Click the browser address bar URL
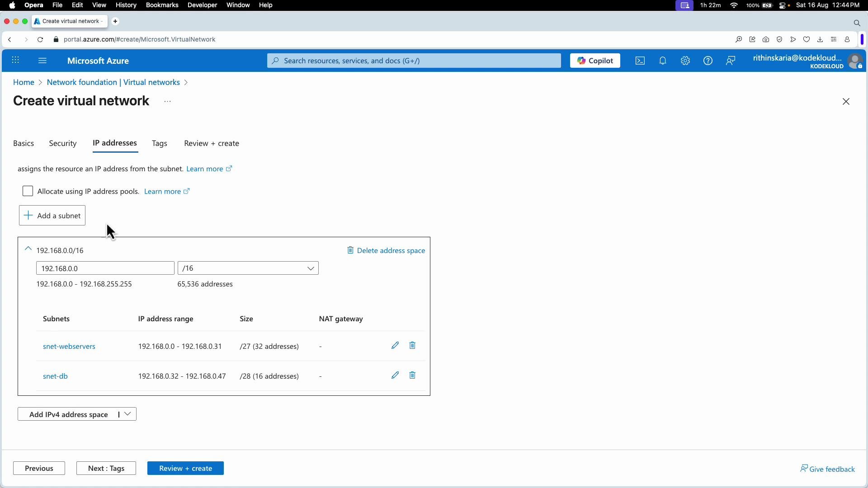This screenshot has width=868, height=488. pyautogui.click(x=140, y=40)
